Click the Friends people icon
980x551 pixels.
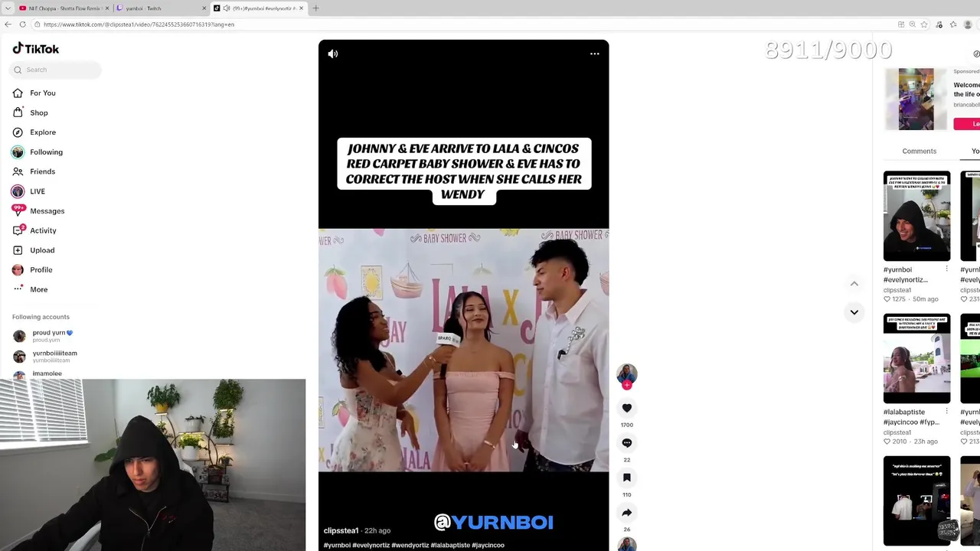[x=18, y=171]
